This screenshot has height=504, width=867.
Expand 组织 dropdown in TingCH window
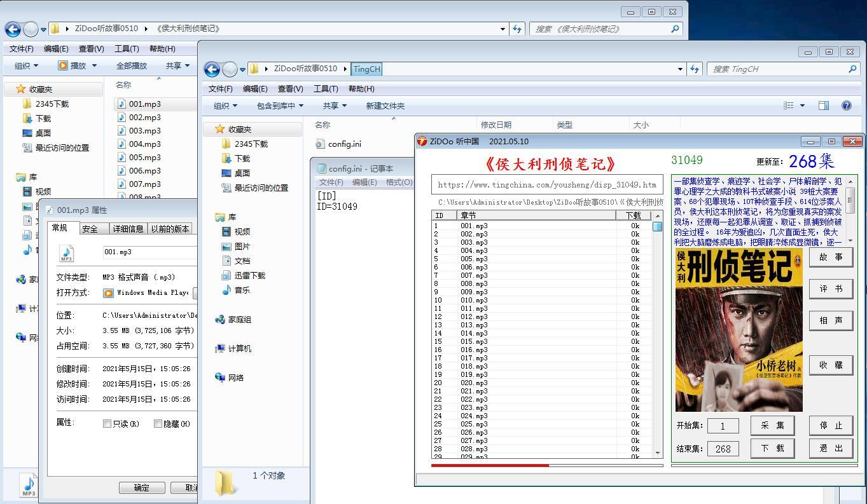225,106
